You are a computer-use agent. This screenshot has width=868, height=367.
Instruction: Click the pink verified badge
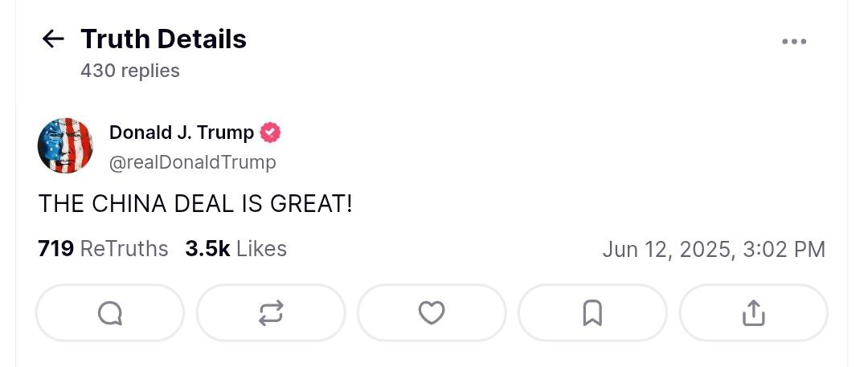[x=271, y=133]
